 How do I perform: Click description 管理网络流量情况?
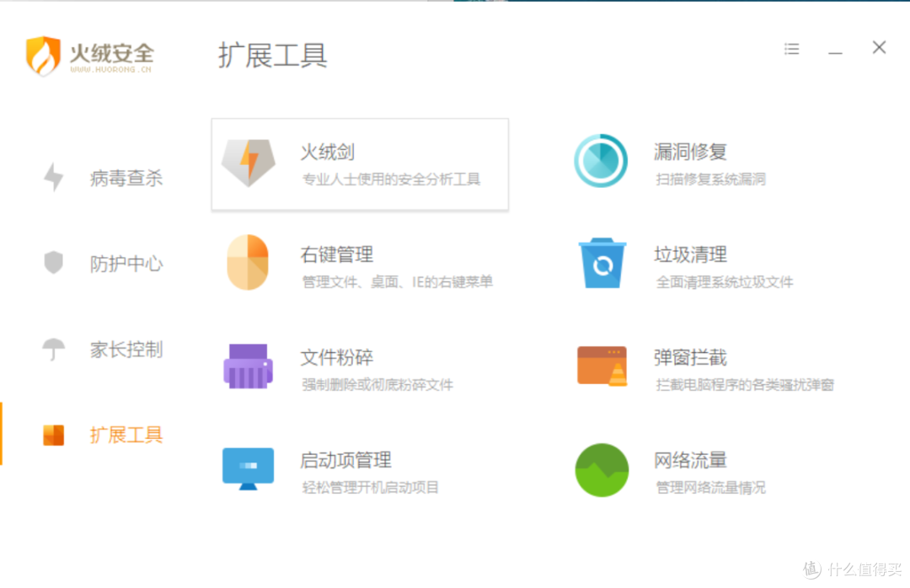click(710, 488)
